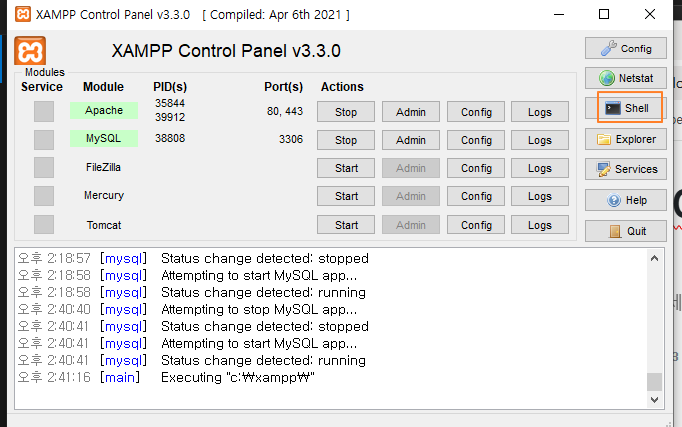Viewport: 682px width, 427px height.
Task: Open the FileZilla Config menu
Action: 476,168
